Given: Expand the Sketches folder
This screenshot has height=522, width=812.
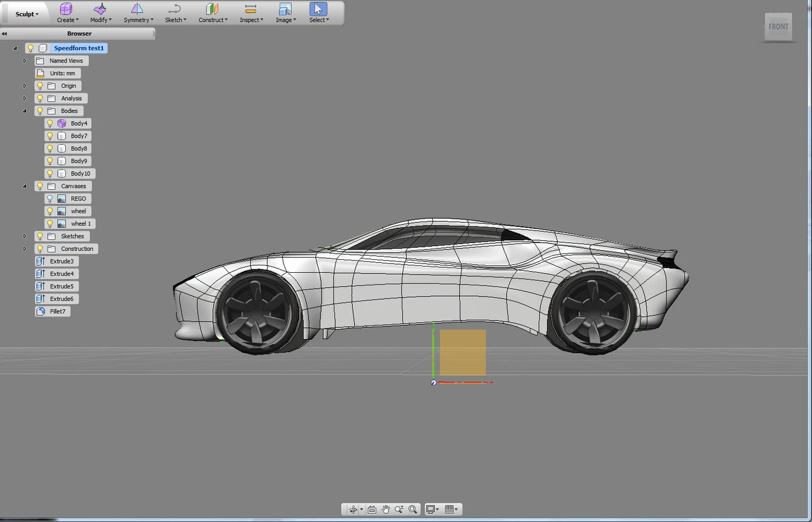Looking at the screenshot, I should (24, 236).
